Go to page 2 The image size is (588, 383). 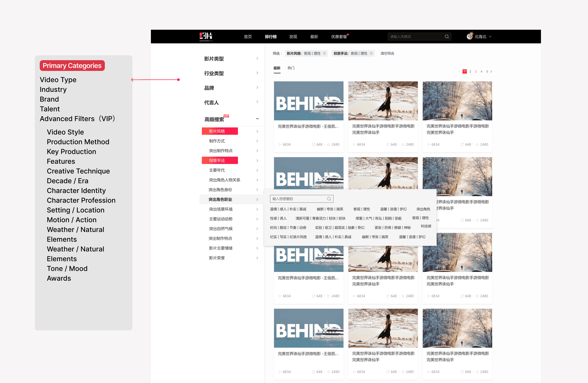470,72
